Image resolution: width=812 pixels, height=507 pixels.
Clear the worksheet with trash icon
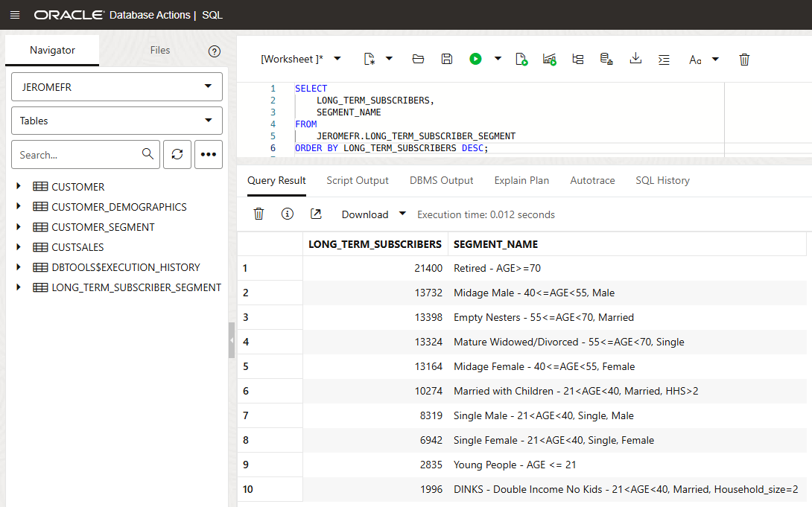pyautogui.click(x=744, y=59)
